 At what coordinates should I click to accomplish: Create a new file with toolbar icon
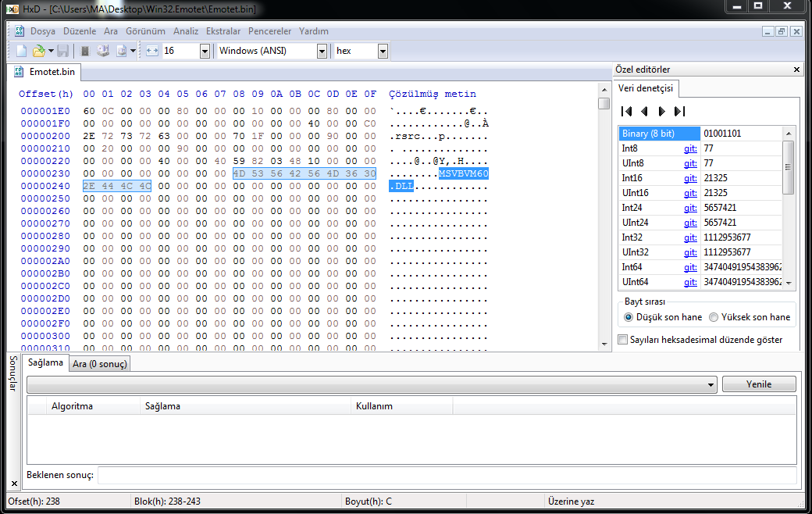tap(21, 51)
